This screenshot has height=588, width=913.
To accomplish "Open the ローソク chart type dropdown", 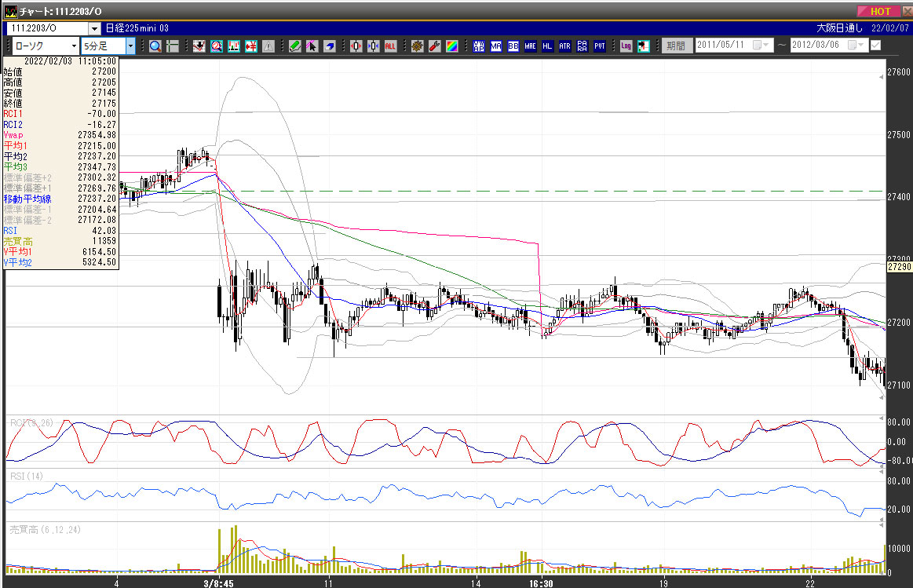I will pyautogui.click(x=74, y=46).
